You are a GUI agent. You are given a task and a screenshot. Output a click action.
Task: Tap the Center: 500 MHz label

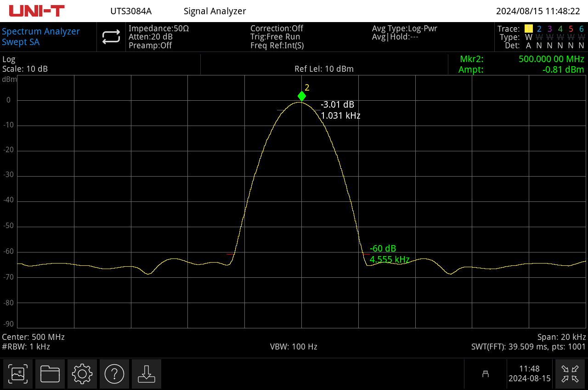34,337
